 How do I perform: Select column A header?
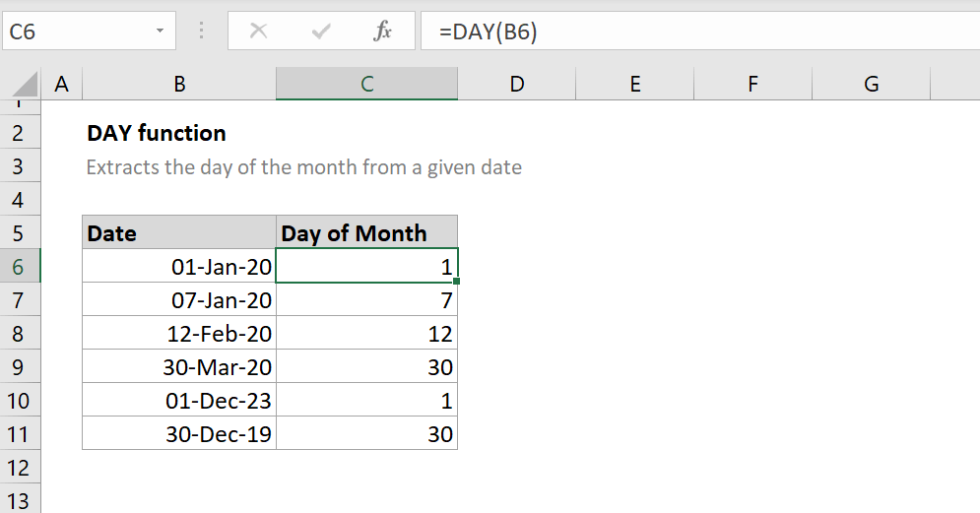coord(61,84)
